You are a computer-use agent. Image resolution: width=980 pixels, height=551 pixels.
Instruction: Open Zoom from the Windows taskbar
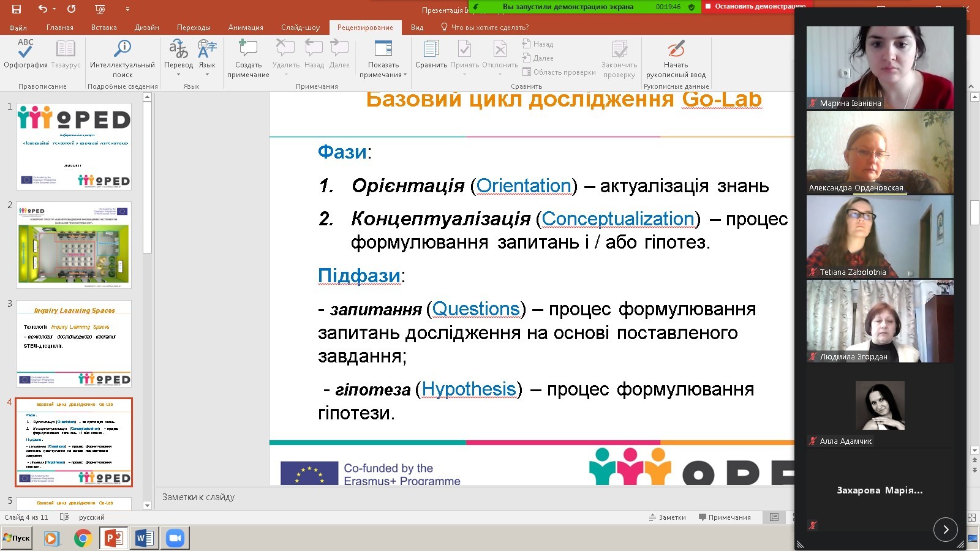pyautogui.click(x=175, y=538)
